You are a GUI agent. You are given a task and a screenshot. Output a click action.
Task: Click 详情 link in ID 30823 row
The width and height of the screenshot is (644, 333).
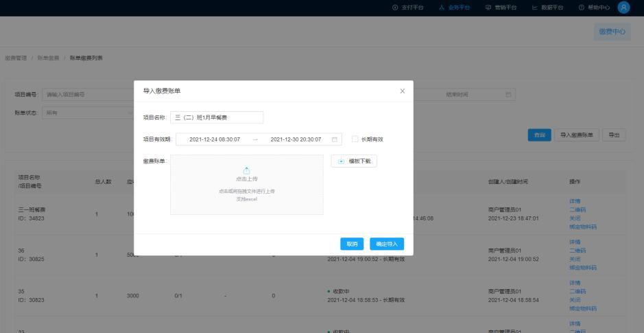[x=575, y=283]
